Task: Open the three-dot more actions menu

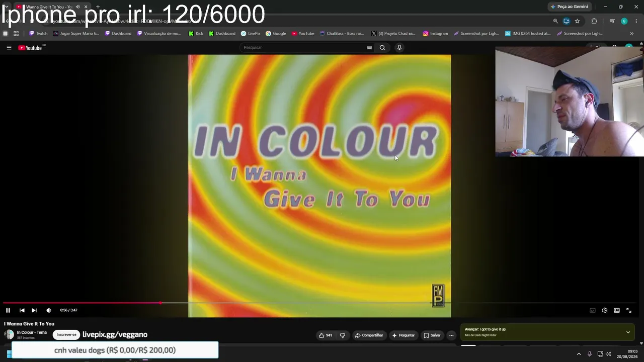Action: point(451,335)
